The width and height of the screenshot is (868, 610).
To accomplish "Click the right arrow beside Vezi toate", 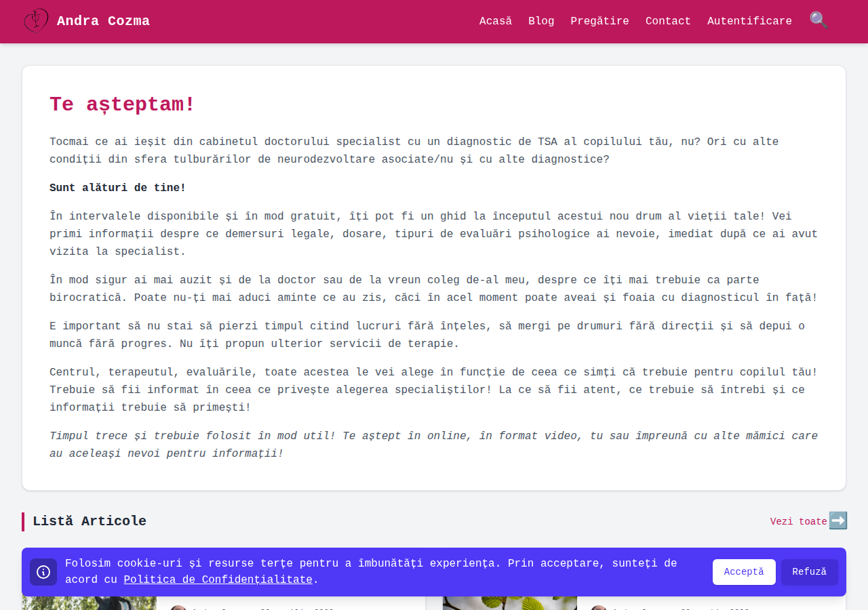I will tap(838, 521).
